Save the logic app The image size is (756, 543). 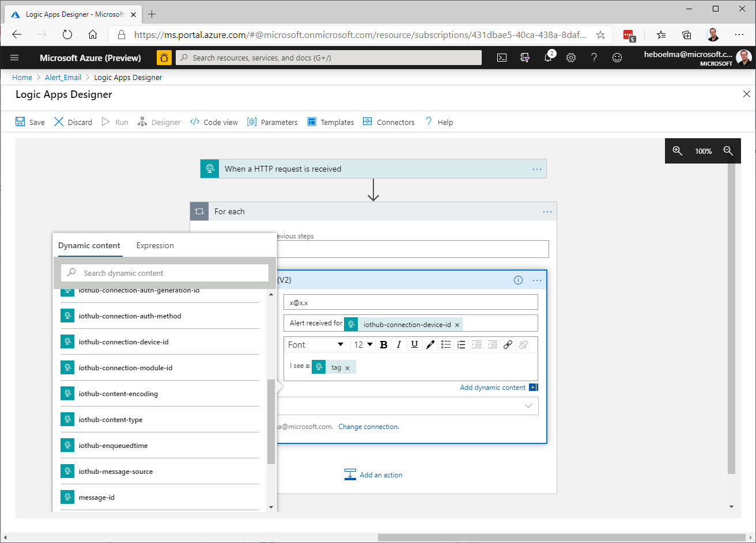(x=30, y=122)
